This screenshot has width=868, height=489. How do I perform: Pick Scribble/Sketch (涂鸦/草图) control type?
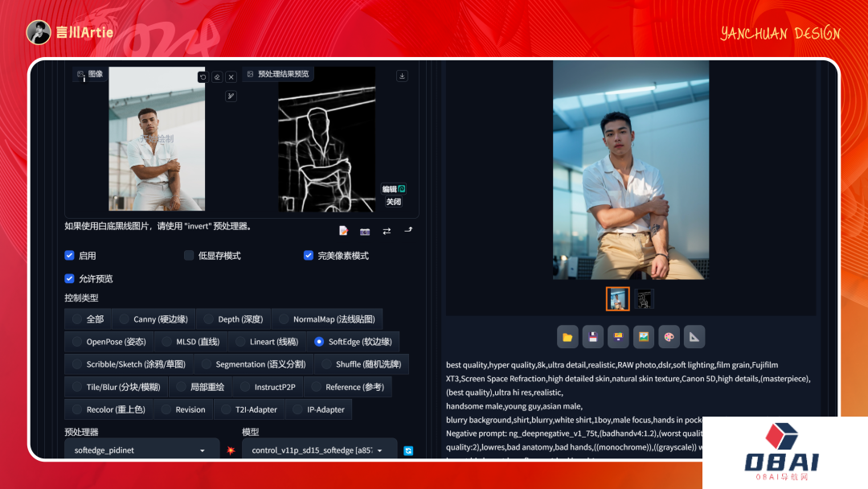coord(129,364)
